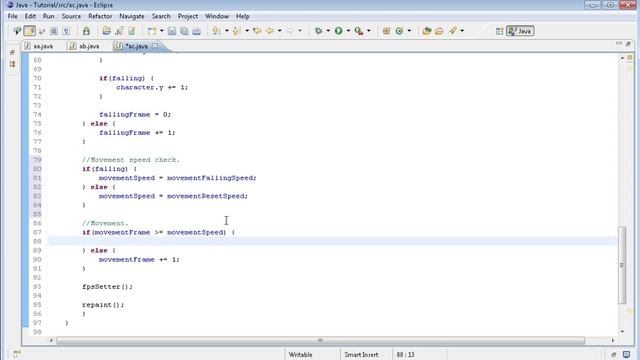Image resolution: width=640 pixels, height=360 pixels.
Task: Open Previous Annotation dropdown arrow
Action: point(247,31)
